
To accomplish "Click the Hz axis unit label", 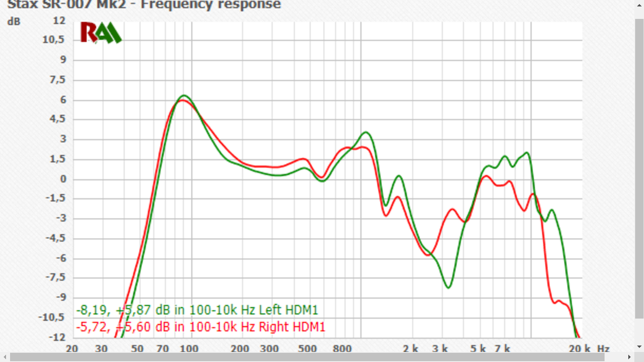I will coord(603,349).
